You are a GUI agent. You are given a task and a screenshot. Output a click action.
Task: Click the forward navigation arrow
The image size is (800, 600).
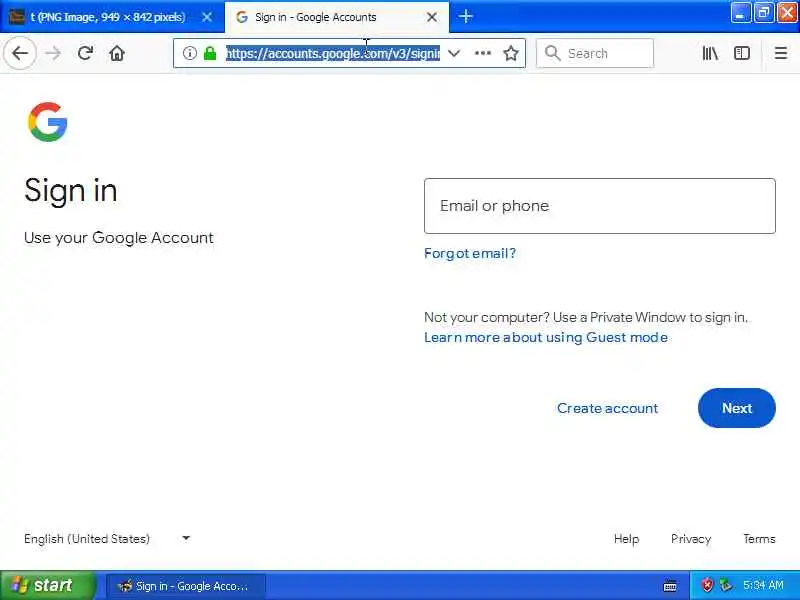tap(53, 53)
